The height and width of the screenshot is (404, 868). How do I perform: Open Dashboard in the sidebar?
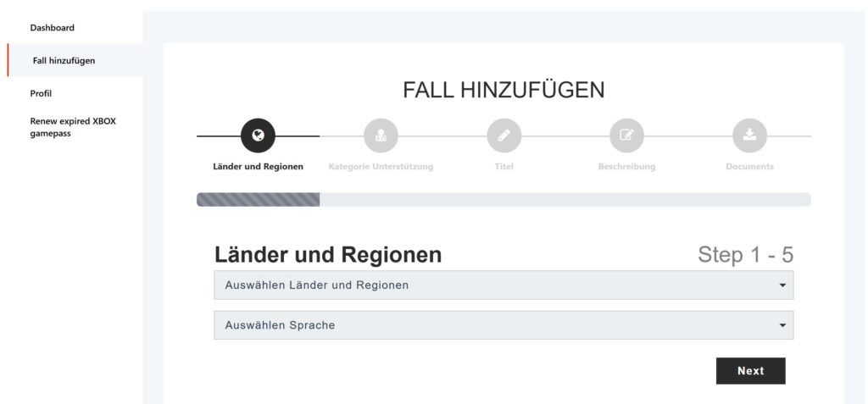tap(53, 28)
